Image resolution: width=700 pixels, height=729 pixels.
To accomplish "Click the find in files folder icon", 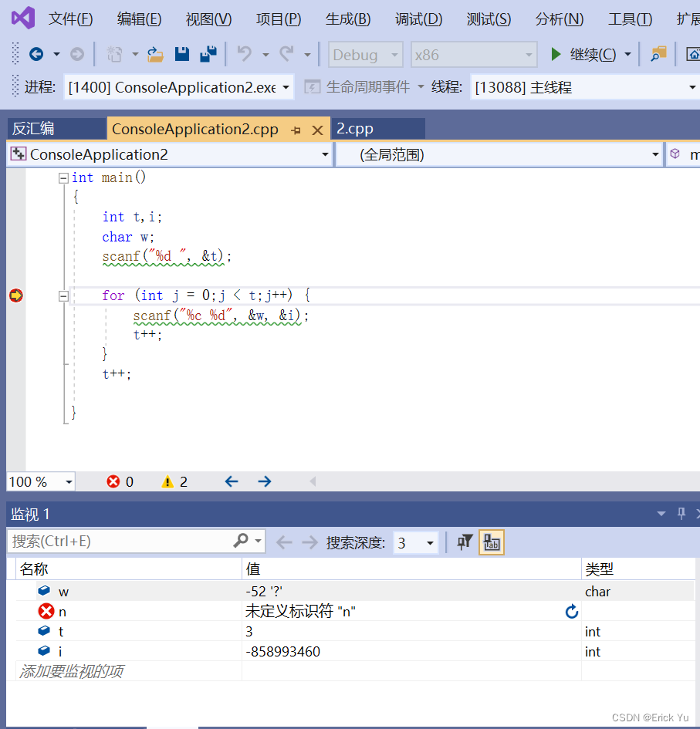I will [x=658, y=55].
